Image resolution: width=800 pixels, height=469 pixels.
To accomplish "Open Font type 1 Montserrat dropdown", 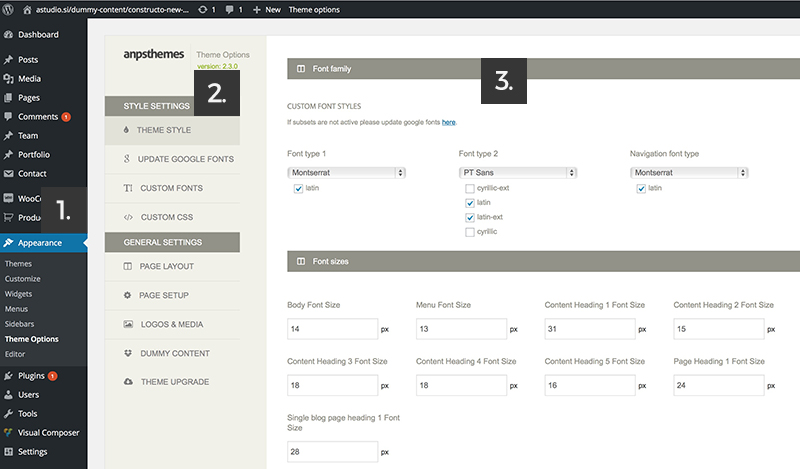I will [346, 172].
